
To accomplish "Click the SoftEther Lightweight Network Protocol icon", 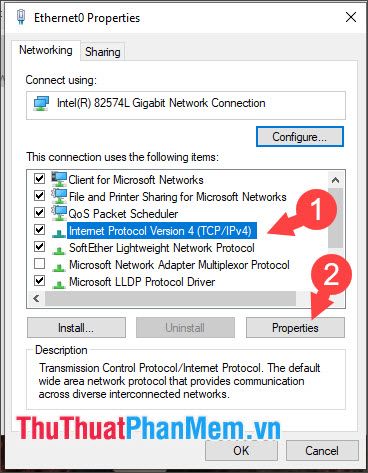I will (x=59, y=250).
